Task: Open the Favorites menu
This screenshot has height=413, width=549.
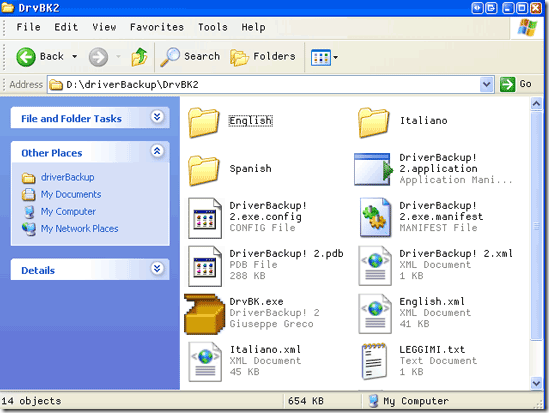Action: tap(157, 27)
